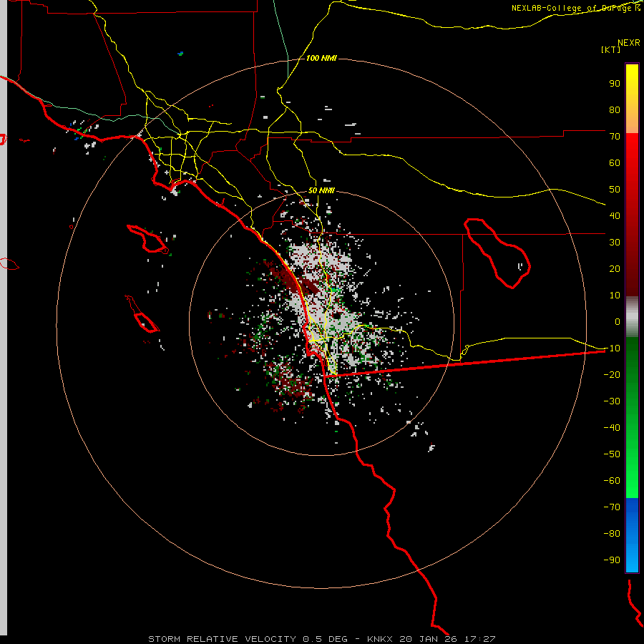Click the 30 value on the color scale
This screenshot has width=644, height=644.
[x=615, y=243]
